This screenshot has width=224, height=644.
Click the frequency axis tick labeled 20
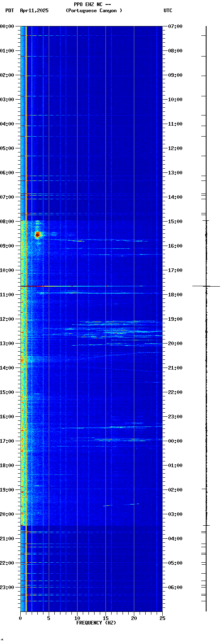[134, 618]
